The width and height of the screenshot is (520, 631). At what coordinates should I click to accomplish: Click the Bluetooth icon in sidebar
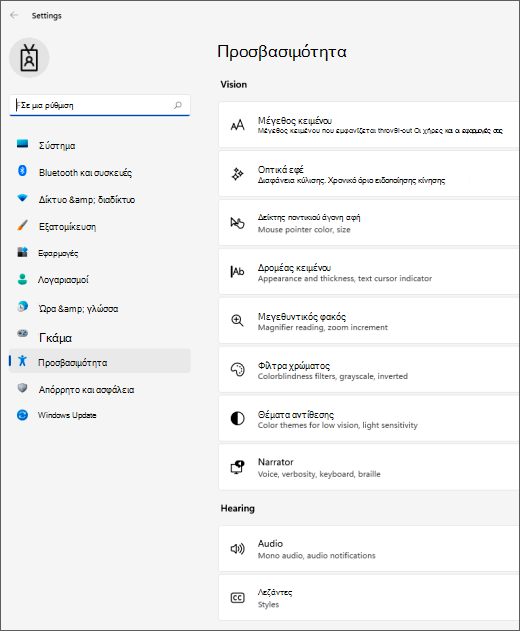[23, 171]
